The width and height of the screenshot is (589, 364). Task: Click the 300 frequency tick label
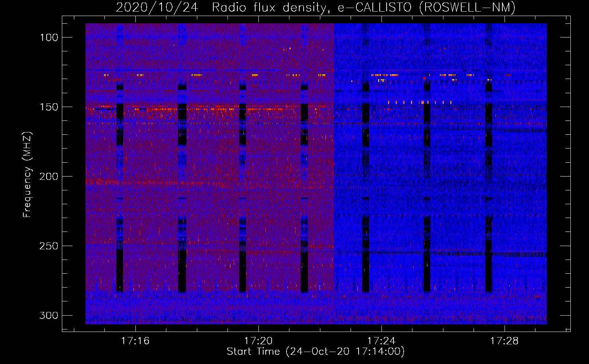tap(49, 315)
